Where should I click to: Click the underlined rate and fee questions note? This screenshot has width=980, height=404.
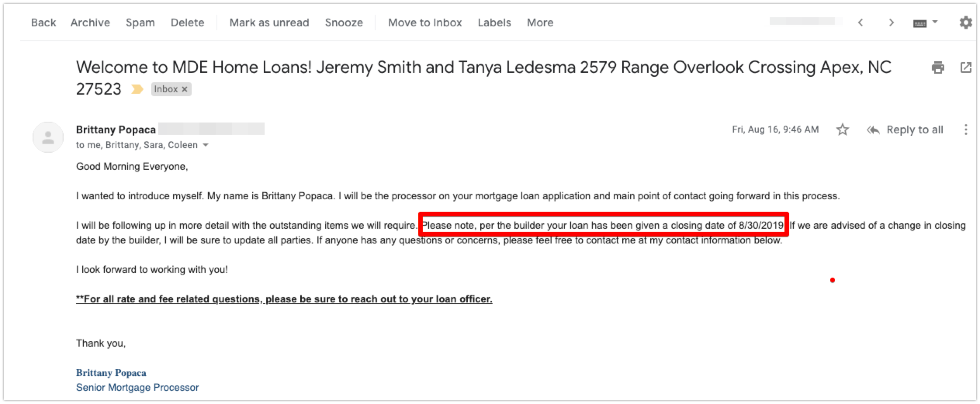284,299
